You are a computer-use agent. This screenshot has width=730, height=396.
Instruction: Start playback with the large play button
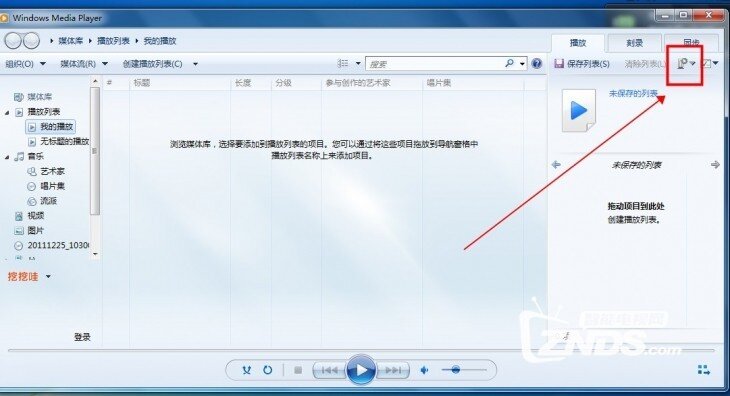[x=361, y=370]
